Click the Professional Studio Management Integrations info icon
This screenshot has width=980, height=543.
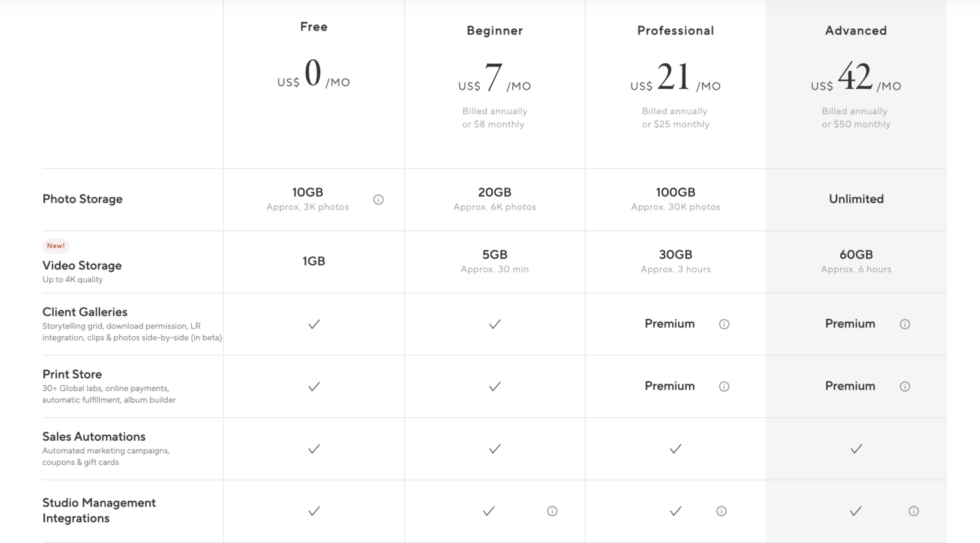tap(722, 511)
